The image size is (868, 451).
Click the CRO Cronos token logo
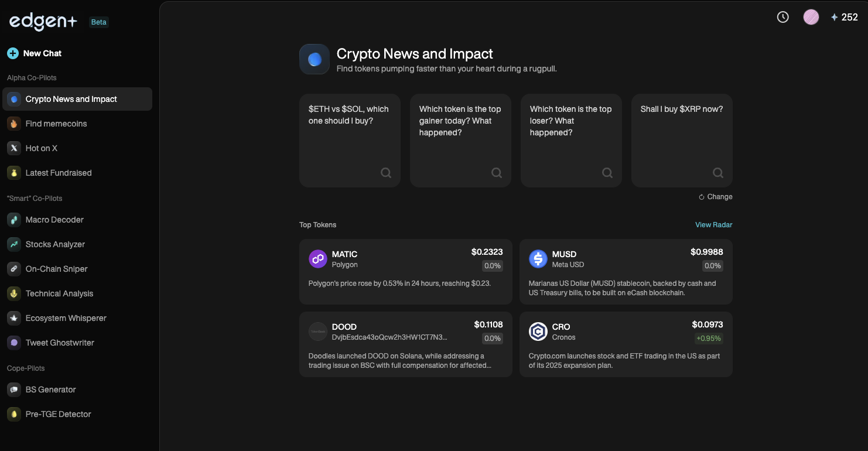tap(538, 332)
